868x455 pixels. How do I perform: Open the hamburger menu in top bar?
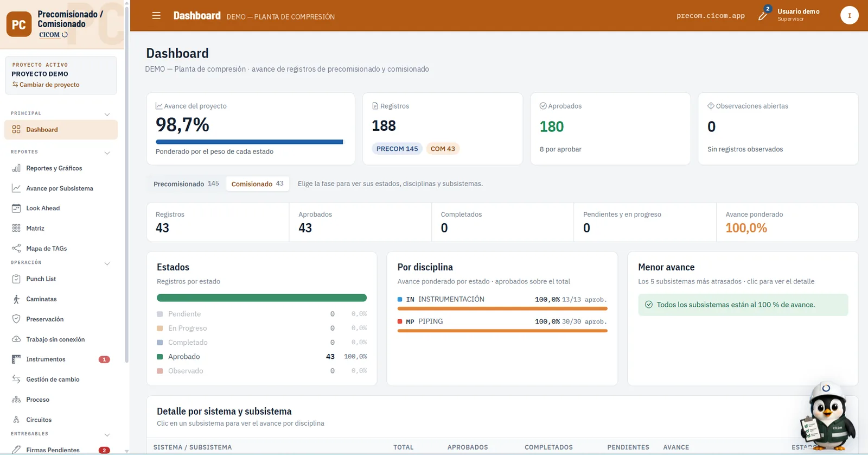tap(156, 16)
